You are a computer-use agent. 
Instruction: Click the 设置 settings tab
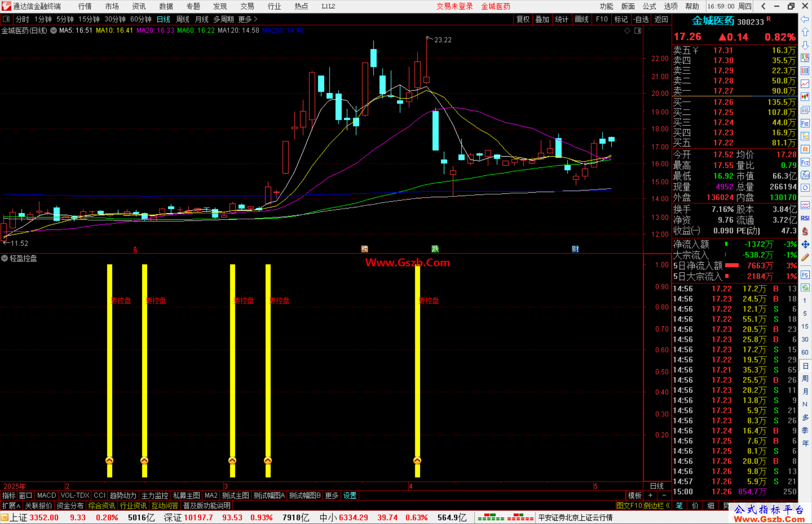[350, 495]
